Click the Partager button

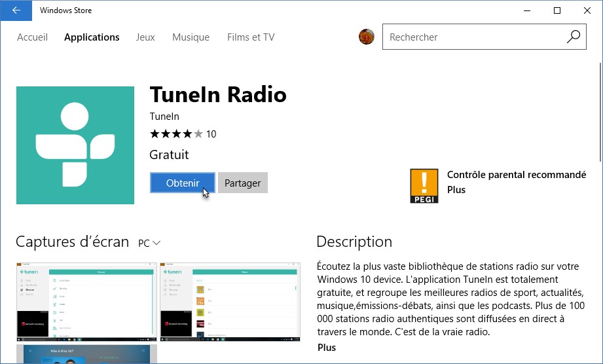[x=242, y=183]
